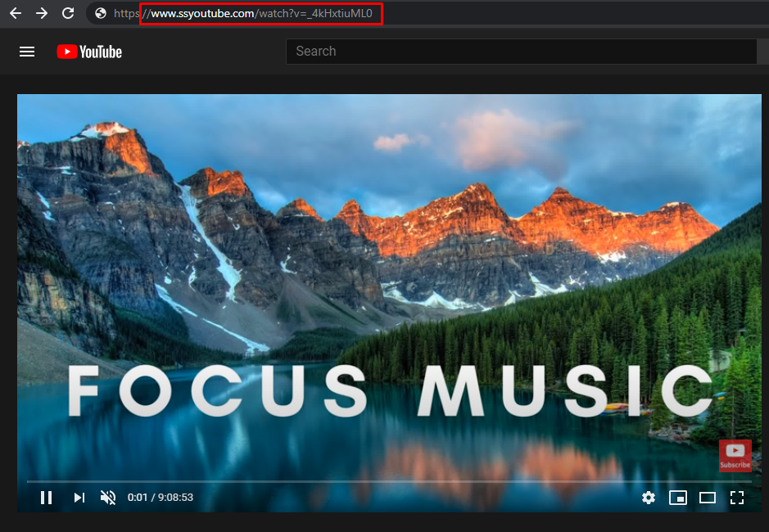Click the ssyoutube.com URL in the address bar

point(260,13)
